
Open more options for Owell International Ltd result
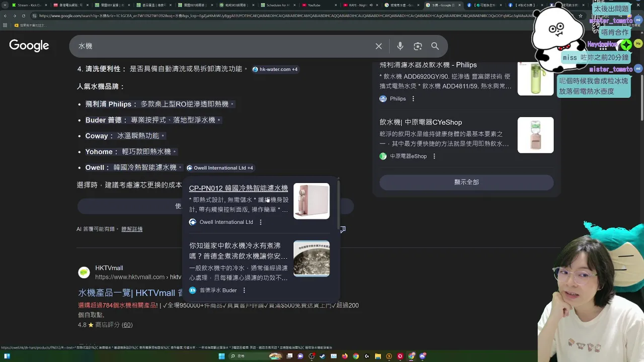pyautogui.click(x=261, y=222)
